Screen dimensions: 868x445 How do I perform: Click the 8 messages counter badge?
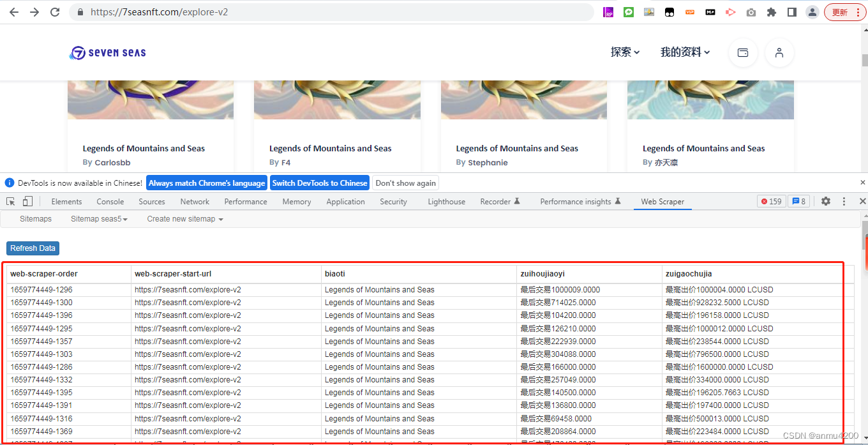pyautogui.click(x=799, y=201)
